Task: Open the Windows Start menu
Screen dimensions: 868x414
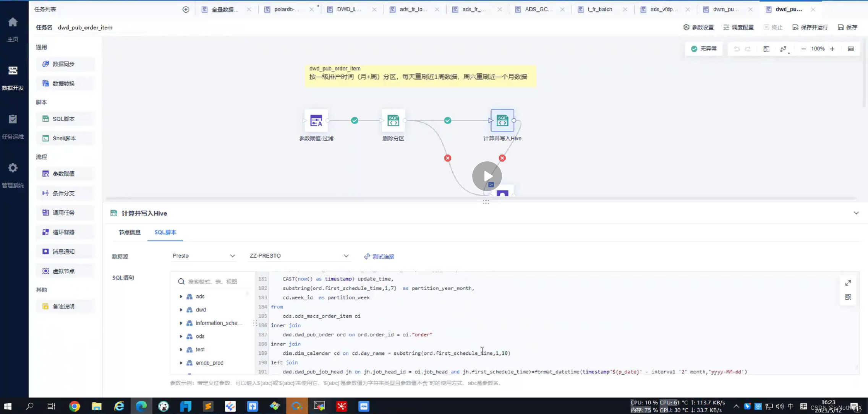Action: (7, 406)
